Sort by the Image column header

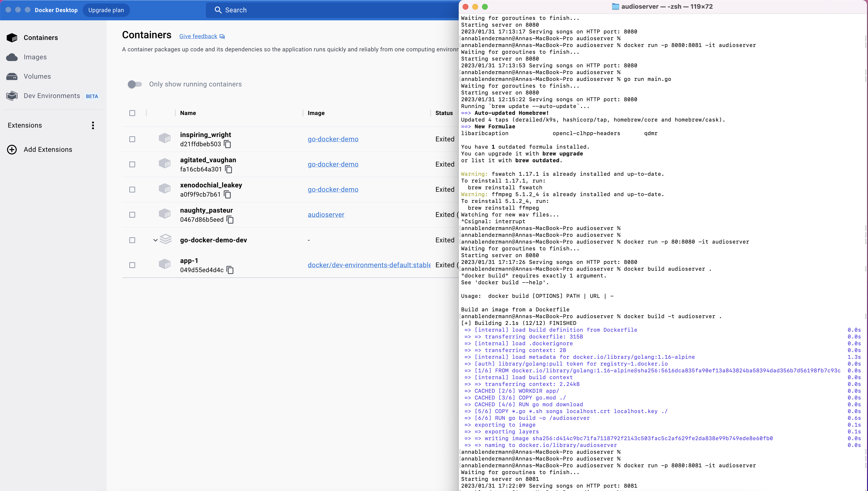coord(316,113)
